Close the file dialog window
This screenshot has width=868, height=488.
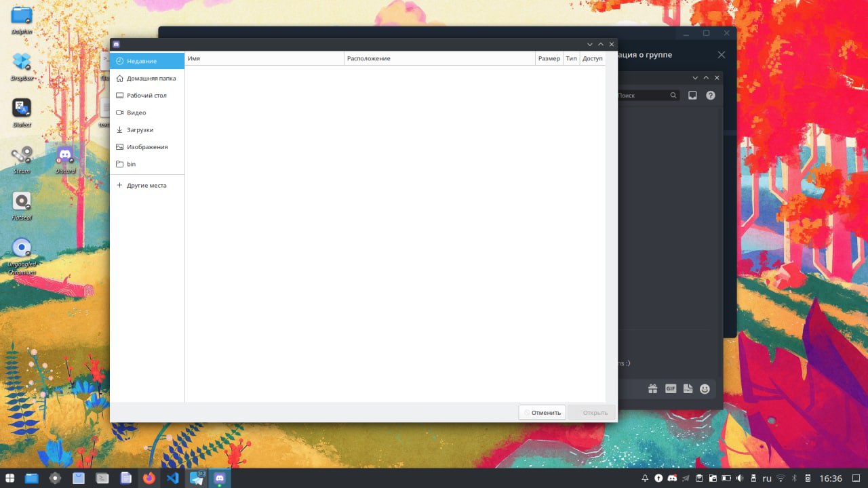pyautogui.click(x=612, y=44)
